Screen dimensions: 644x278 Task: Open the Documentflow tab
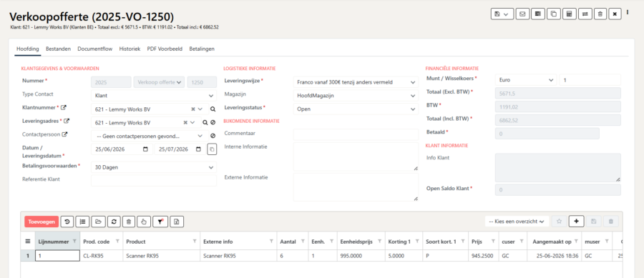click(95, 49)
